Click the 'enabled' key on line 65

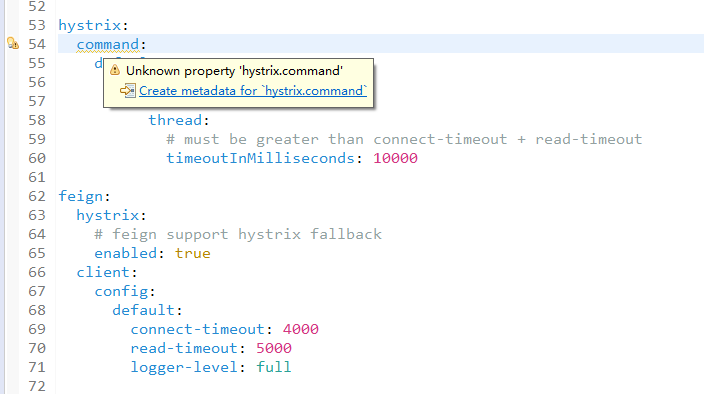tap(126, 253)
